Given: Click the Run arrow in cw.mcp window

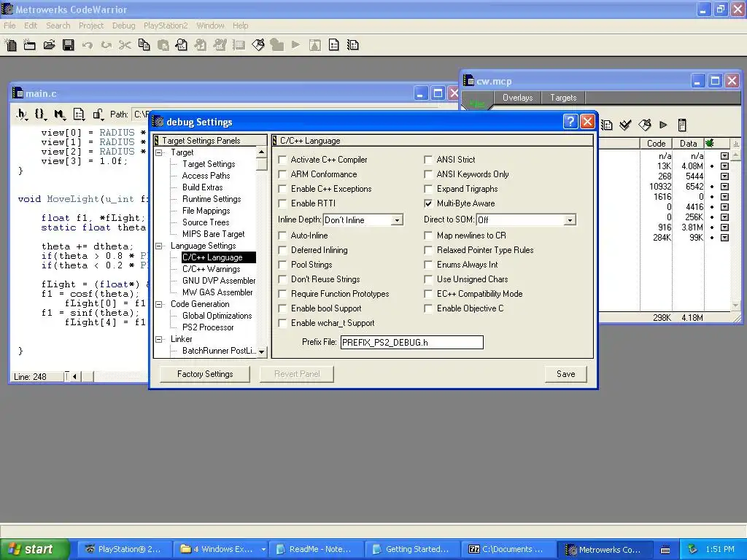Looking at the screenshot, I should point(663,125).
